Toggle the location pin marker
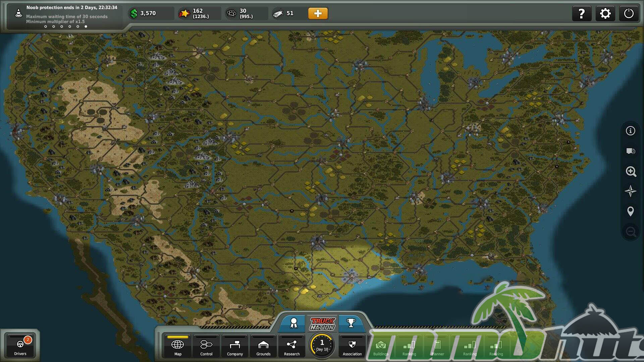The height and width of the screenshot is (362, 644). pyautogui.click(x=631, y=212)
